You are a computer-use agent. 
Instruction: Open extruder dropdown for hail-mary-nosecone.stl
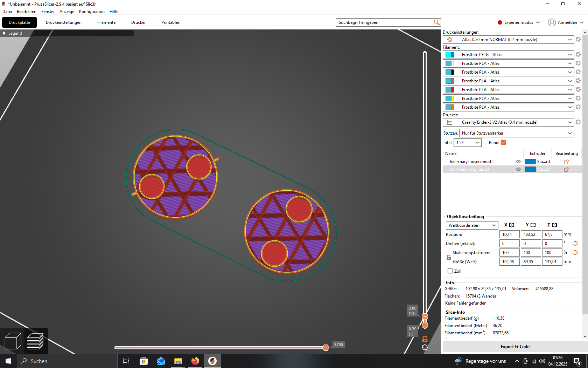pyautogui.click(x=537, y=162)
